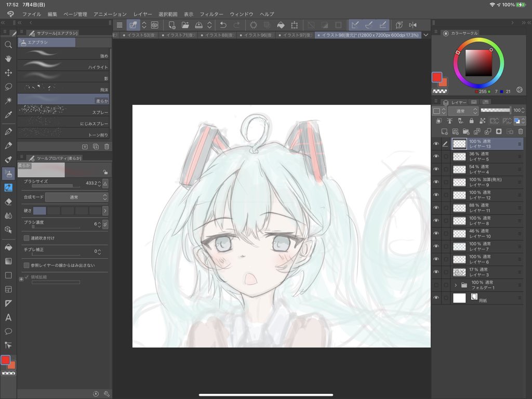The height and width of the screenshot is (399, 532).
Task: Select the Auto select magic wand tool
Action: [8, 100]
